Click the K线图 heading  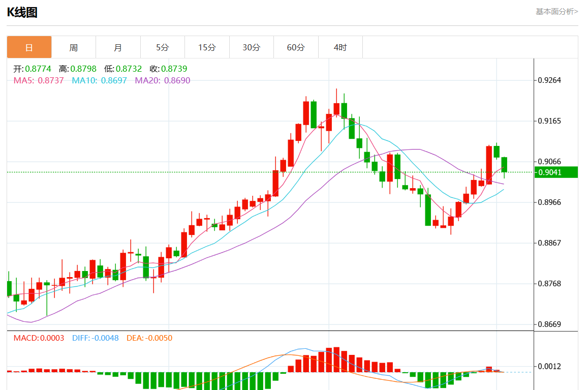(x=22, y=12)
